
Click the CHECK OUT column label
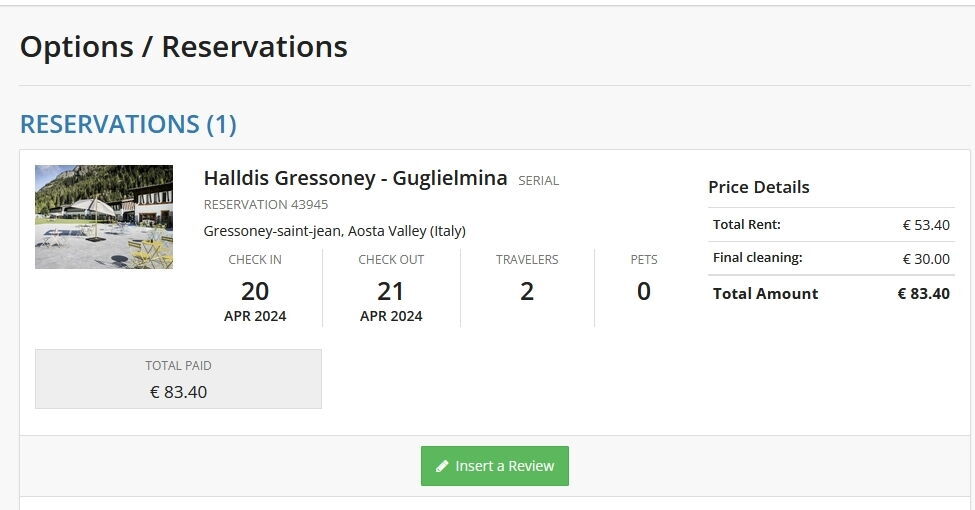(391, 260)
